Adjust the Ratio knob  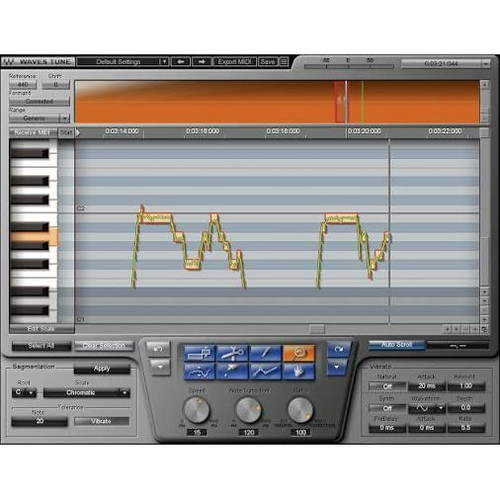tap(301, 410)
